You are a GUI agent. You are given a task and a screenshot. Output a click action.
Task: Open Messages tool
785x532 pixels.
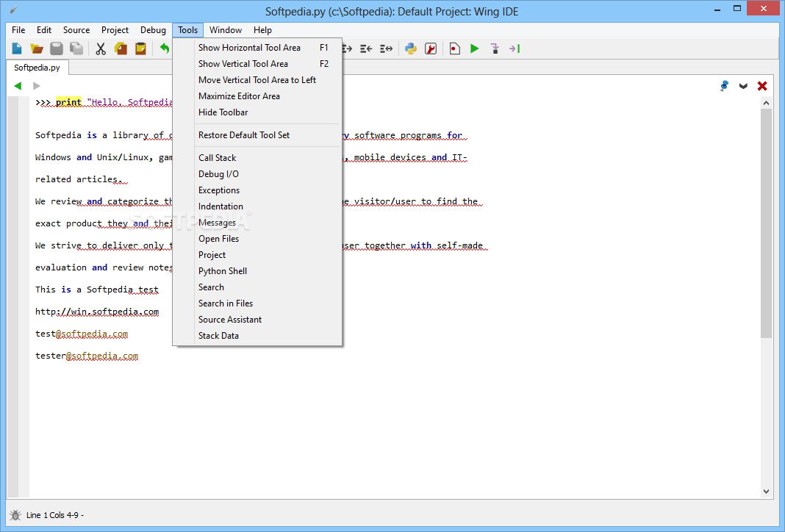point(257,222)
